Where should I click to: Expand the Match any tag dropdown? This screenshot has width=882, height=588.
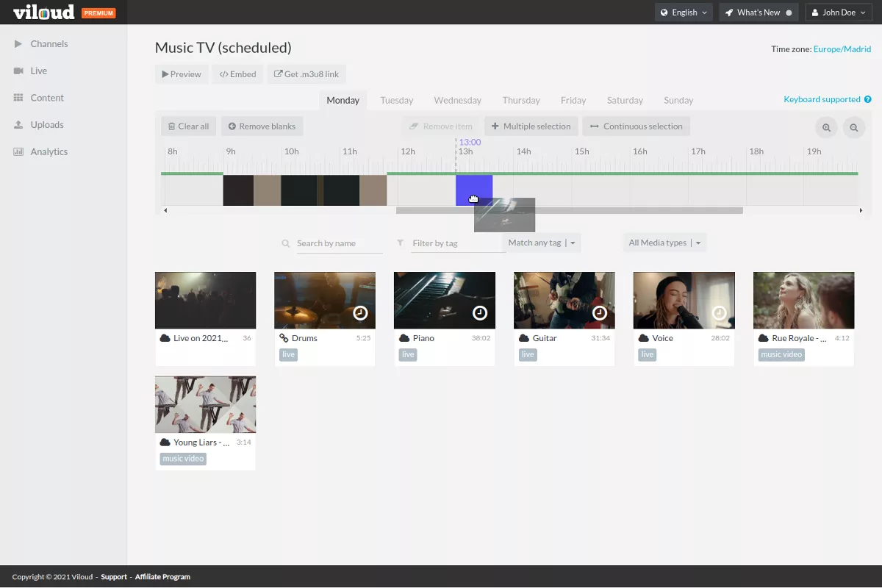click(542, 243)
